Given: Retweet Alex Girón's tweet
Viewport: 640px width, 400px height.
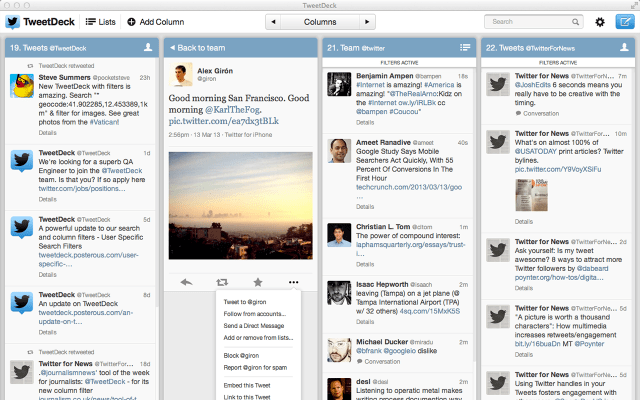Looking at the screenshot, I should [x=221, y=283].
